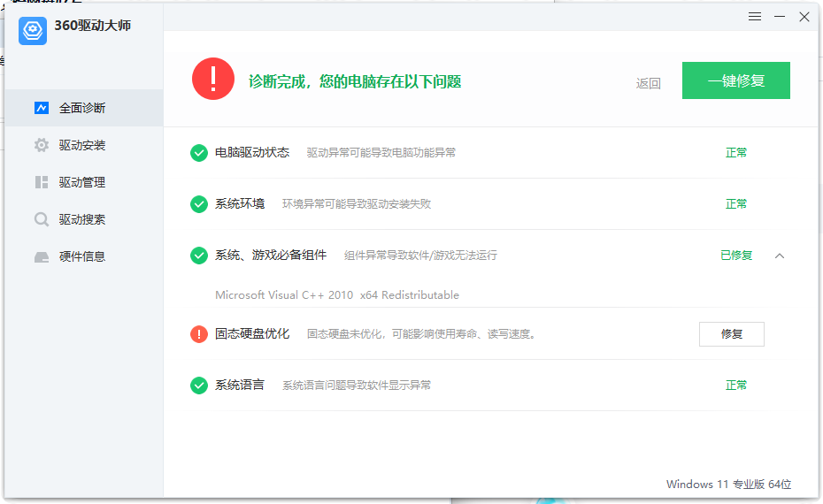
Task: Click 驱动异常可能导致电脑功能异常 description
Action: click(x=381, y=153)
